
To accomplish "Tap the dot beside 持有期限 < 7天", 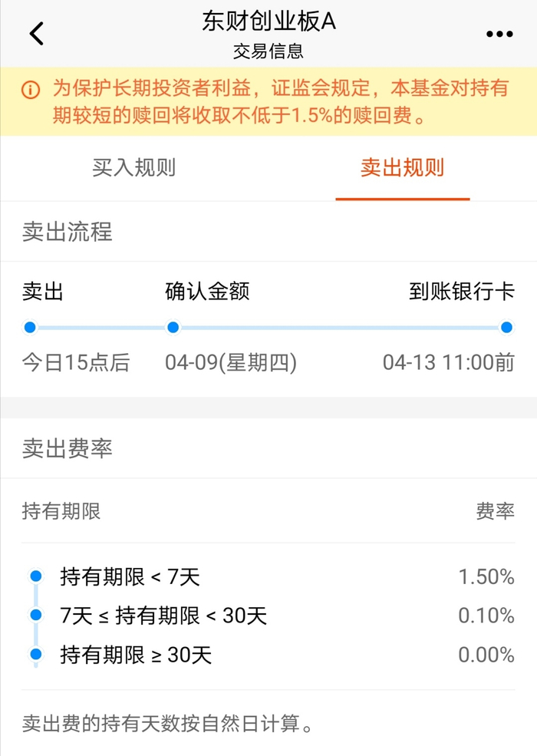I will click(35, 576).
